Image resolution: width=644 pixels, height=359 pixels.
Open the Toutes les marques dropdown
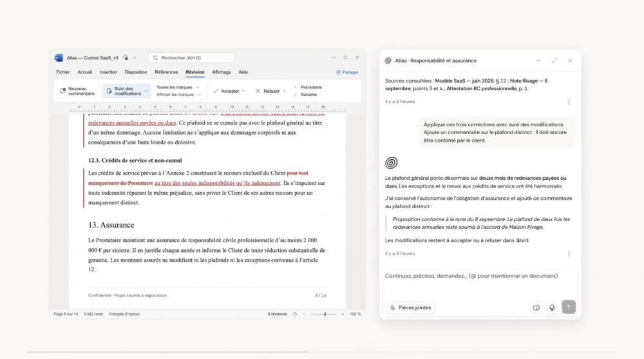(178, 87)
